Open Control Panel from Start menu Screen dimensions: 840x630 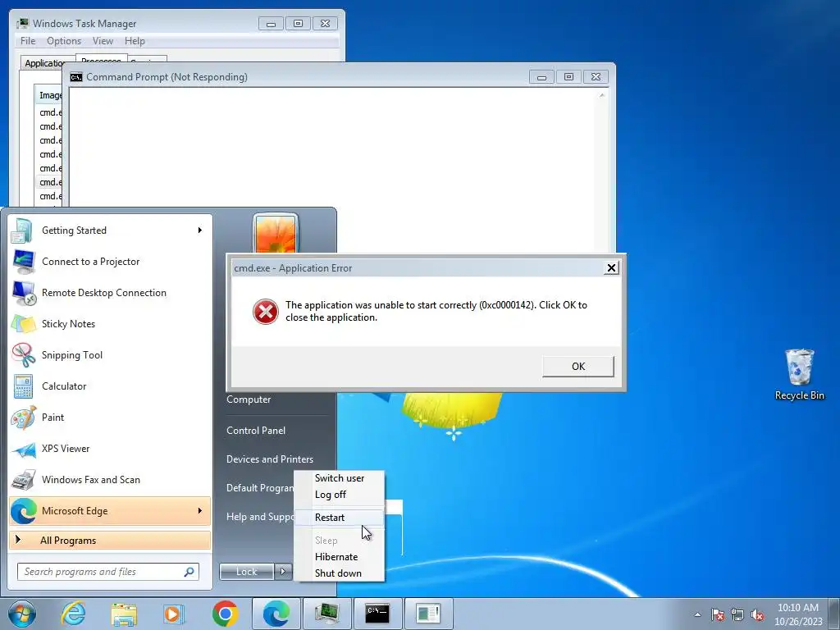(x=256, y=431)
